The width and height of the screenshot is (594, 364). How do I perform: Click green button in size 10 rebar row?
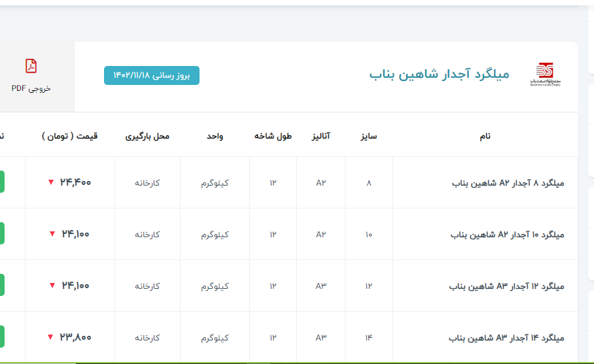[2, 233]
